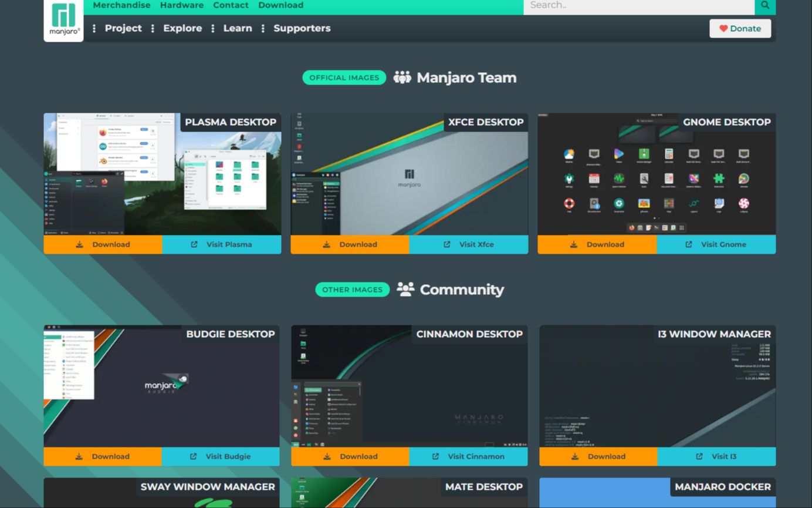Click the Visit Budgie button
812x508 pixels.
pos(221,456)
